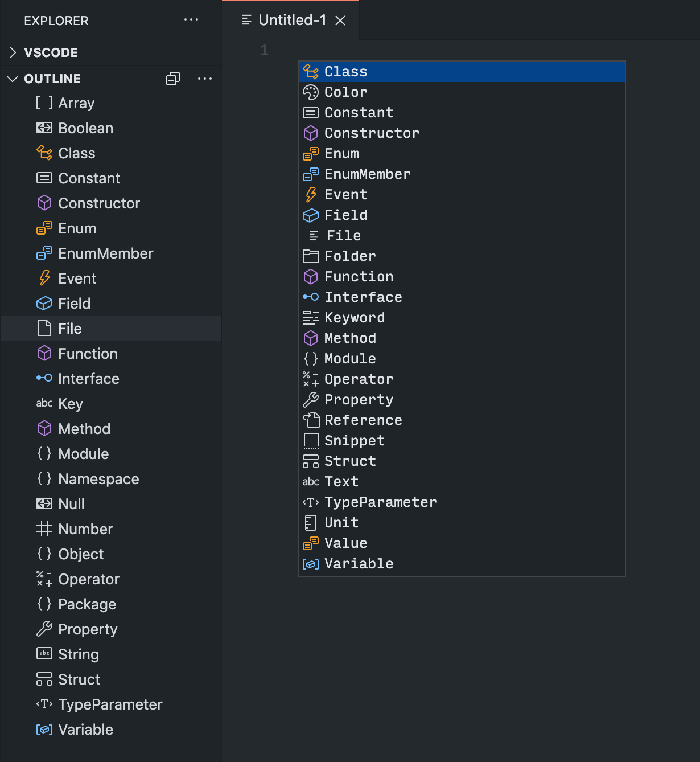Click the highlighted Class entry in the picker

click(345, 71)
